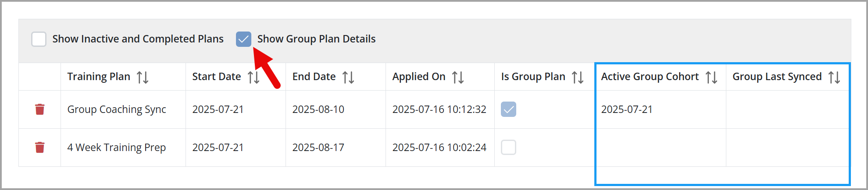The width and height of the screenshot is (868, 190).
Task: Delete the Group Coaching Sync plan
Action: coord(40,109)
